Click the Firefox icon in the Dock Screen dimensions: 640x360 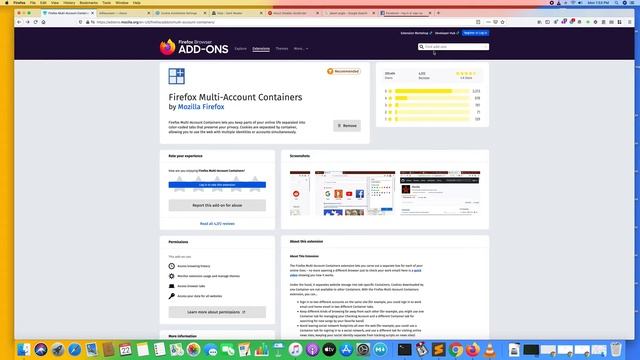473,350
